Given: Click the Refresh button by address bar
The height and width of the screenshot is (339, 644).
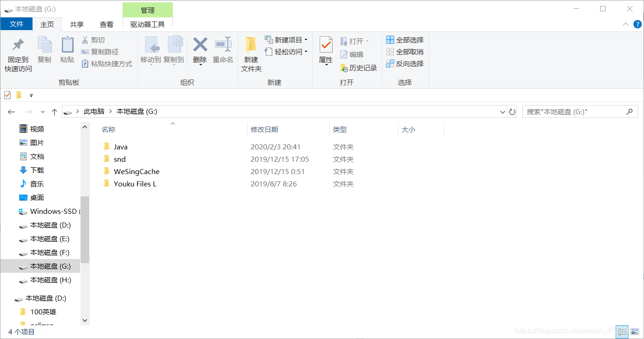Looking at the screenshot, I should click(x=512, y=111).
